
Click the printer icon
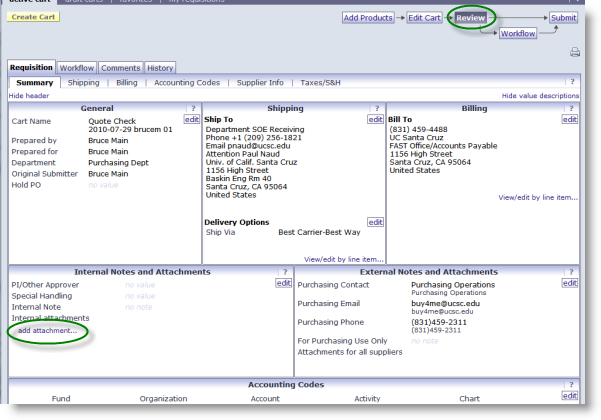tap(575, 52)
